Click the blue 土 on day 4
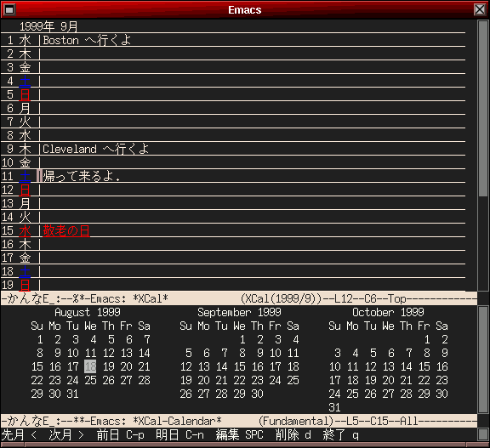490x448 pixels. [25, 81]
